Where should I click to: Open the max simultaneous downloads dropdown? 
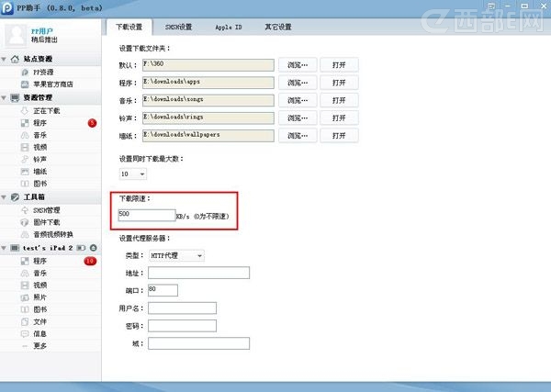click(x=133, y=174)
